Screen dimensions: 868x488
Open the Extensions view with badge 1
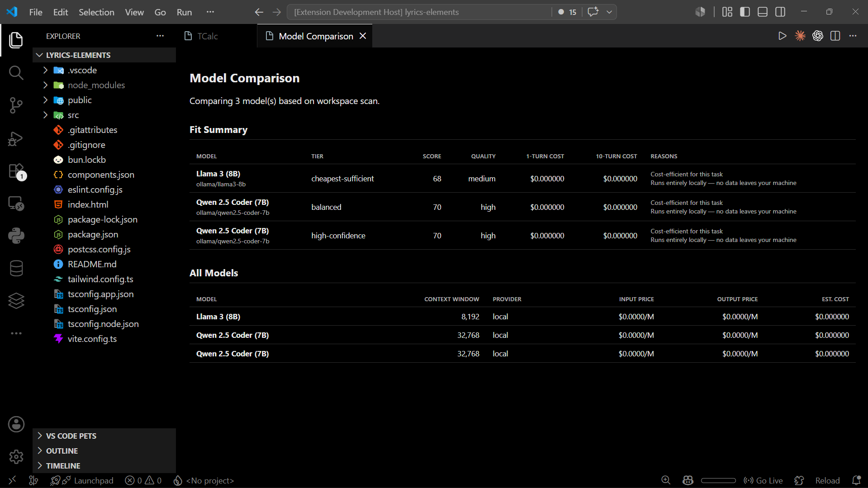coord(16,171)
